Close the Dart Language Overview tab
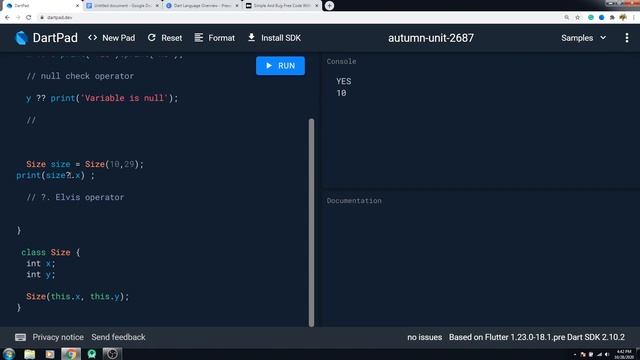The width and height of the screenshot is (640, 360). [x=237, y=6]
